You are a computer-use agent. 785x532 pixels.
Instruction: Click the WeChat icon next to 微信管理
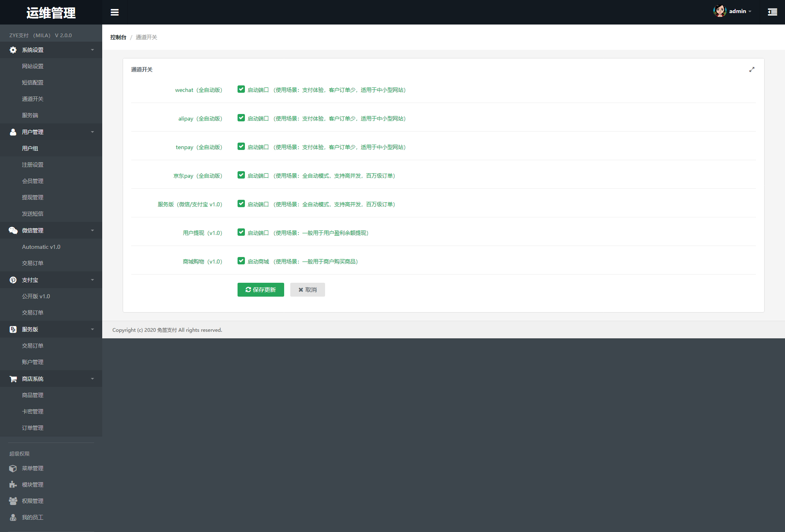coord(13,230)
